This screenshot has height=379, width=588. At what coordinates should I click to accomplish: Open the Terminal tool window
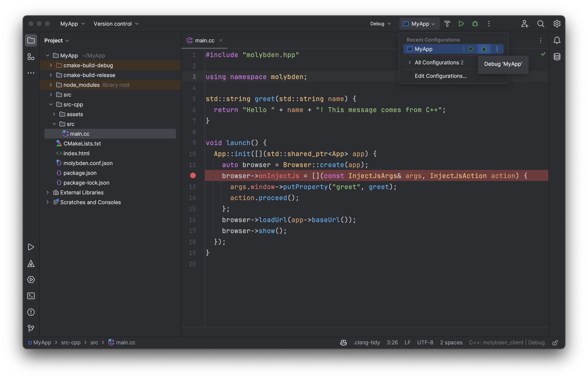tap(31, 296)
